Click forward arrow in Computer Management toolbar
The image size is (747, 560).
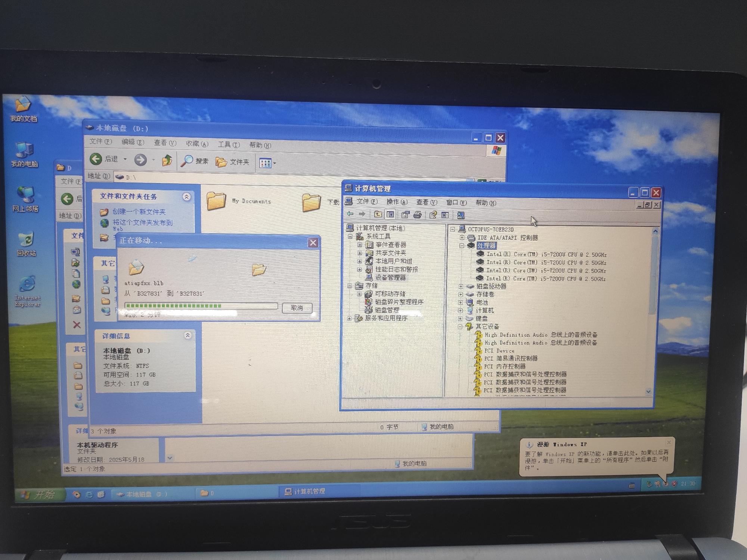click(x=362, y=214)
